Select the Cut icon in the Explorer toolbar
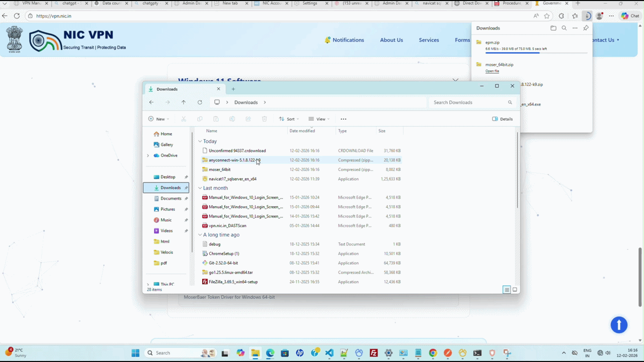Viewport: 644px width, 362px height. (184, 119)
